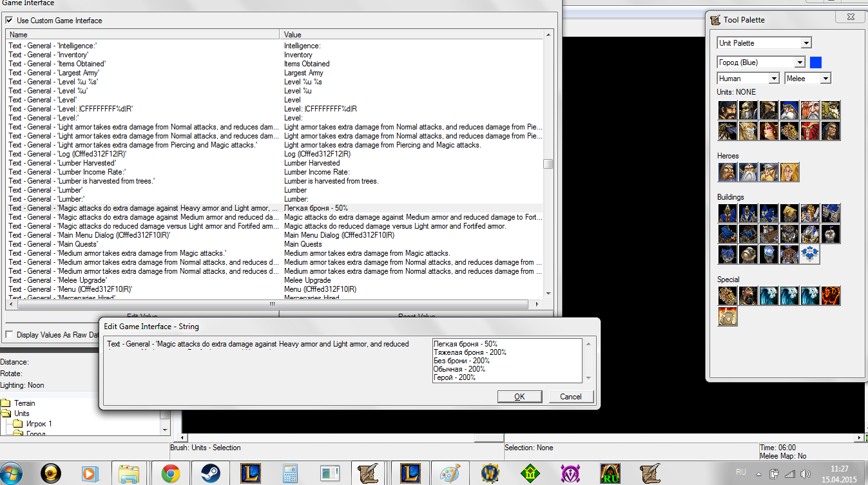The image size is (868, 485).
Task: Launch Calculator from the taskbar
Action: coord(290,473)
